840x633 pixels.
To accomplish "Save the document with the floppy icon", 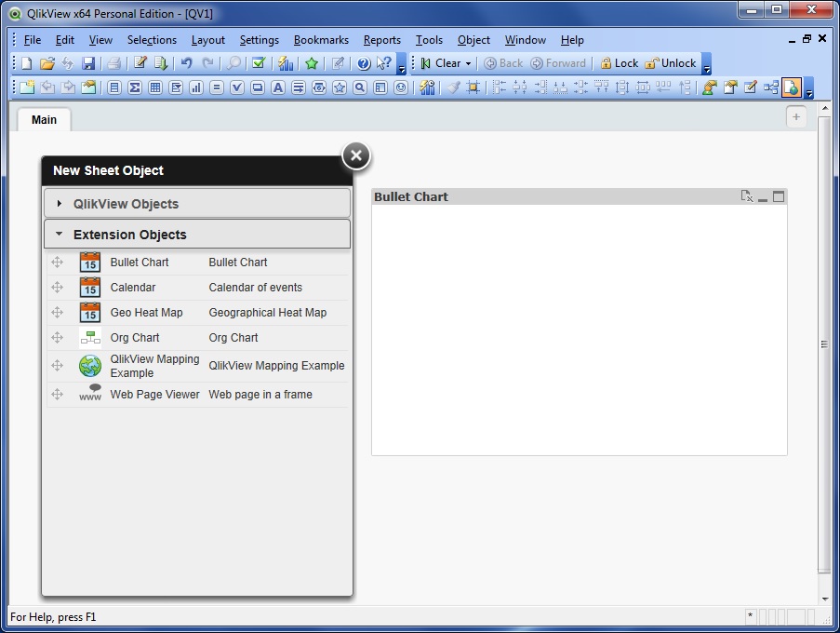I will pos(88,63).
